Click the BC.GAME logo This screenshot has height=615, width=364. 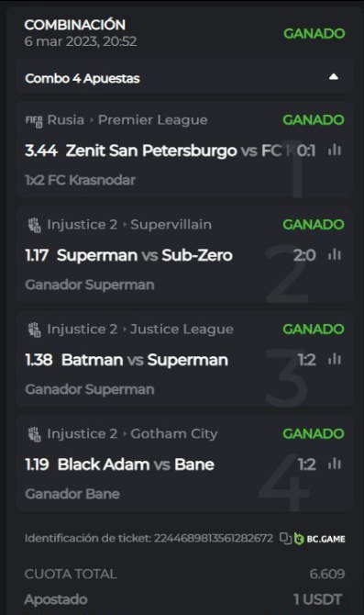320,539
